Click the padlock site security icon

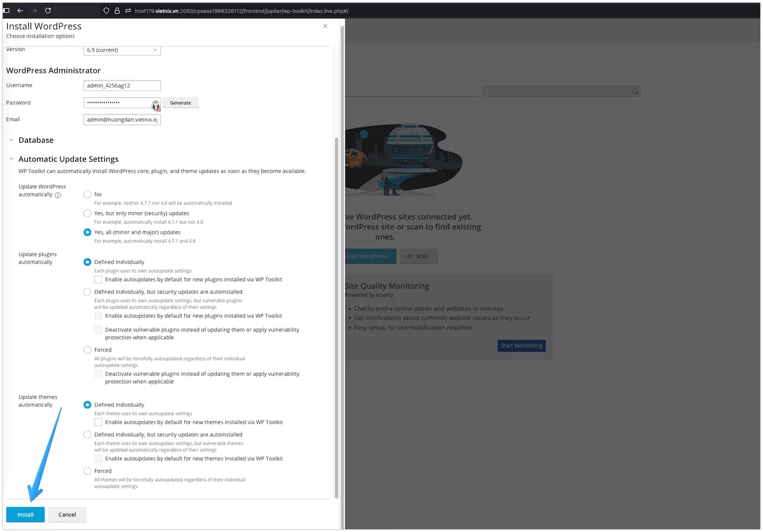117,11
